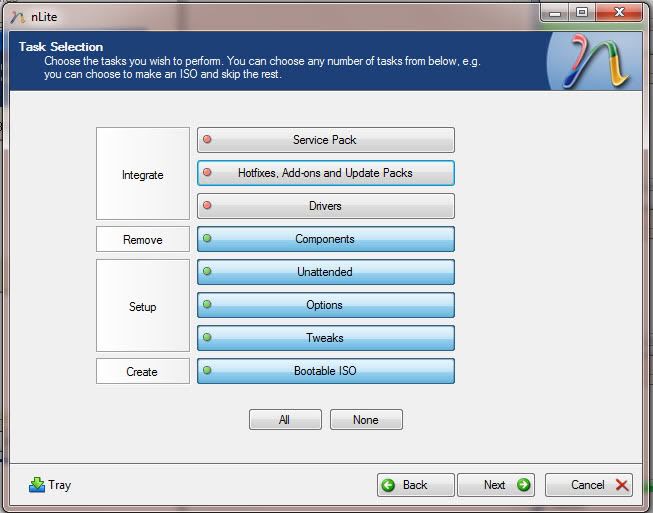Click the Remove group label
The height and width of the screenshot is (513, 653).
coord(143,239)
